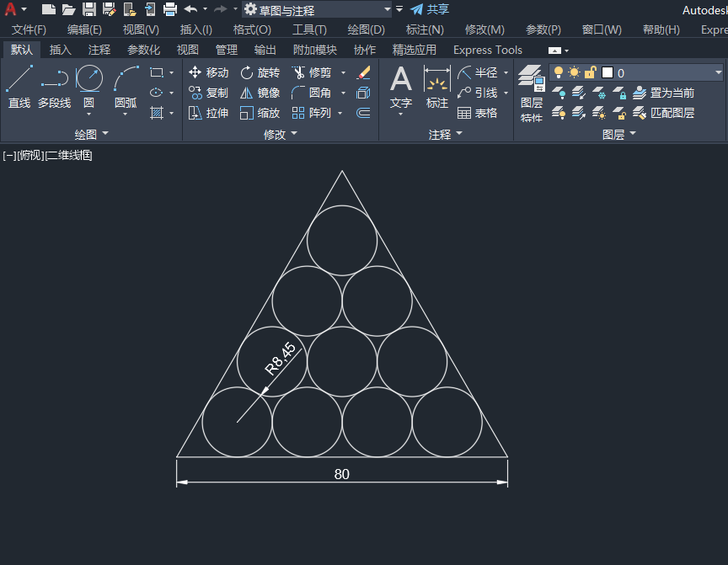Screen dimensions: 728x565
Task: Click Make Current (置为当前) layer button
Action: point(664,93)
